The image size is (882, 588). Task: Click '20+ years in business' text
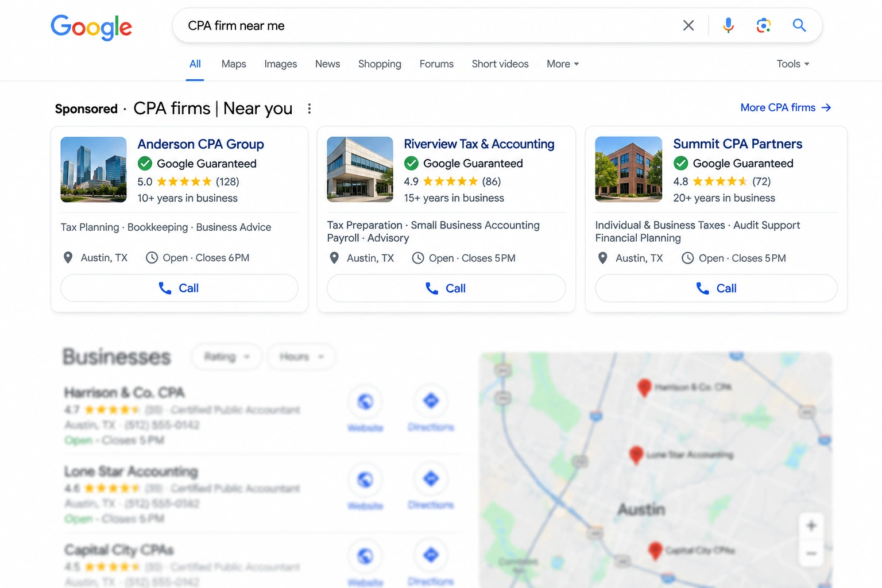pyautogui.click(x=724, y=198)
